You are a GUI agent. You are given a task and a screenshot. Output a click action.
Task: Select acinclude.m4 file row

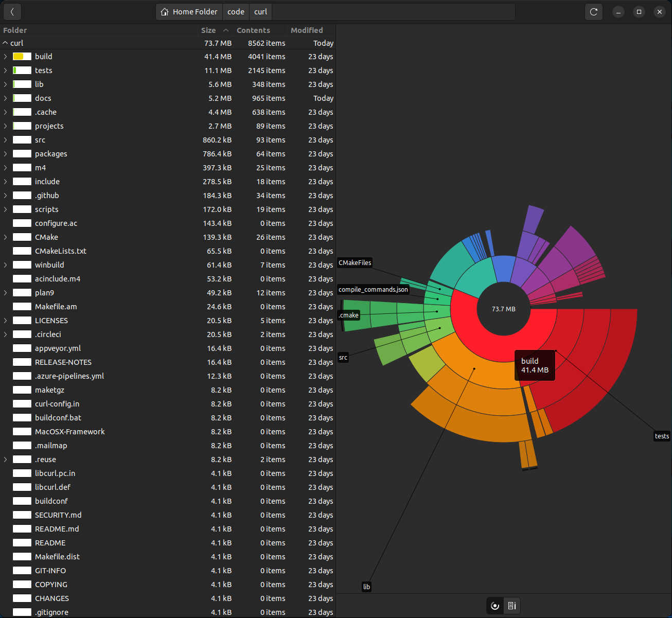[168, 279]
